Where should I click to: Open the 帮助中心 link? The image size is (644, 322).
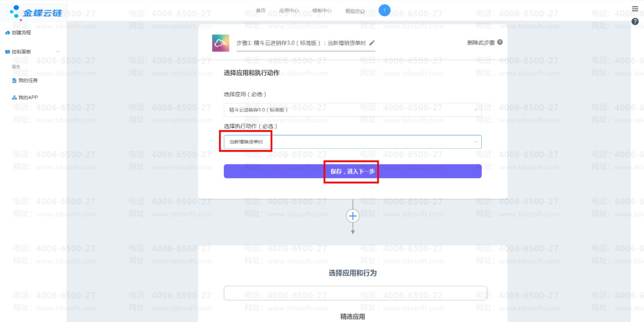click(355, 11)
